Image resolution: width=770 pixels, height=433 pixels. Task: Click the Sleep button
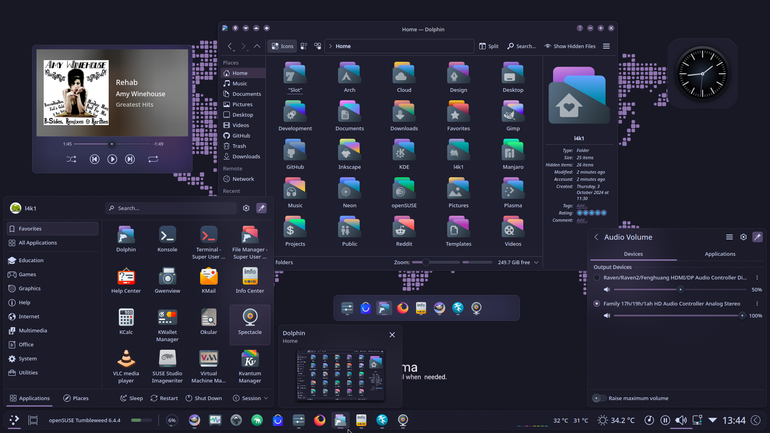131,398
